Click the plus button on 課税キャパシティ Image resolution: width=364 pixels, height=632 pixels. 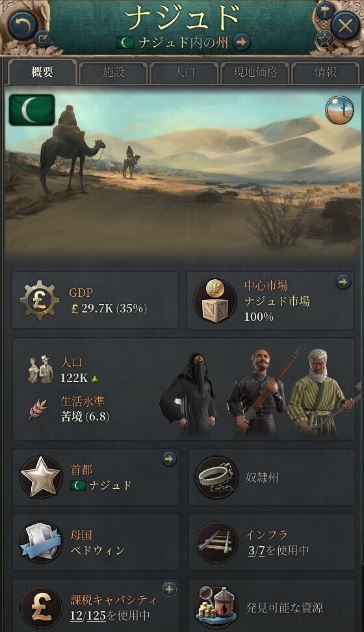pyautogui.click(x=169, y=590)
